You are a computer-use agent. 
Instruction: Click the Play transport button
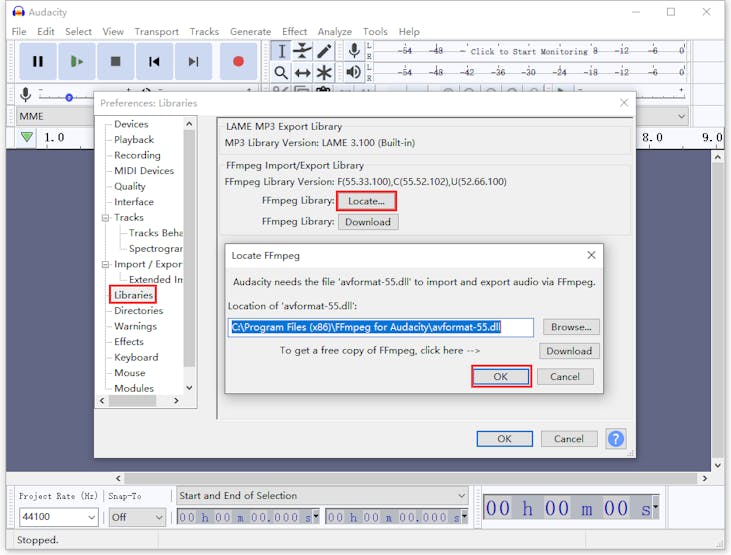(76, 62)
